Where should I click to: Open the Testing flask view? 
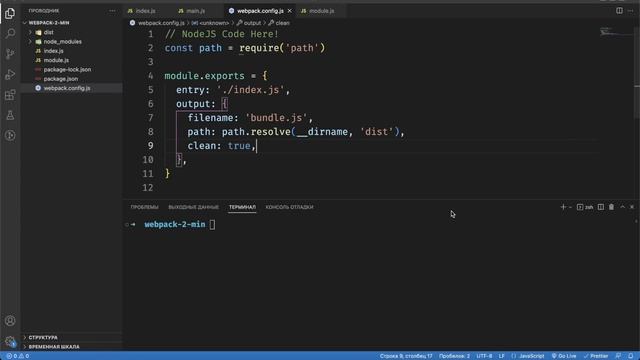[x=10, y=115]
